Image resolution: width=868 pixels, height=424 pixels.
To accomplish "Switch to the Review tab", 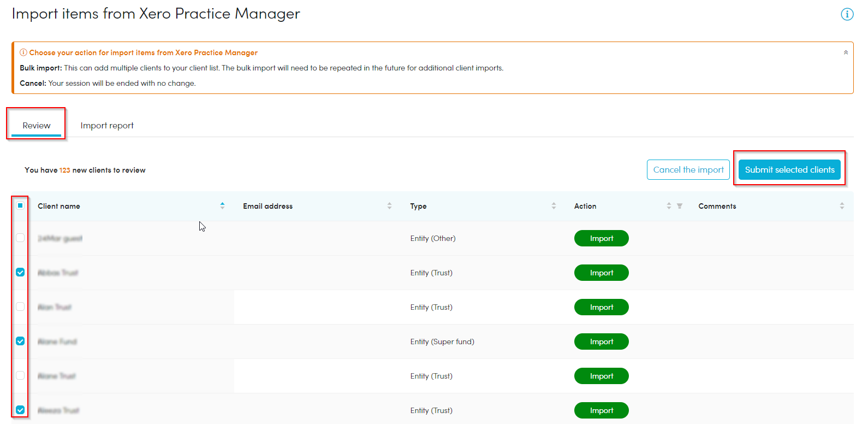I will point(37,125).
